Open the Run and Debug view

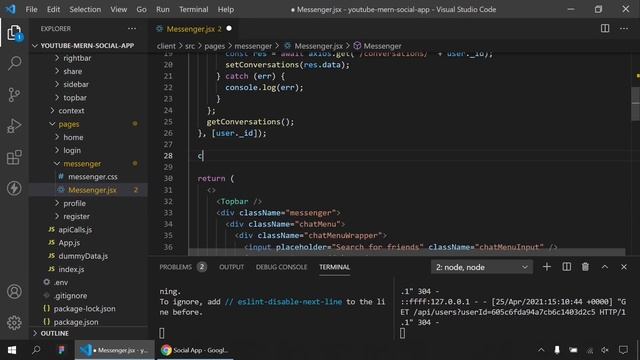coord(14,126)
